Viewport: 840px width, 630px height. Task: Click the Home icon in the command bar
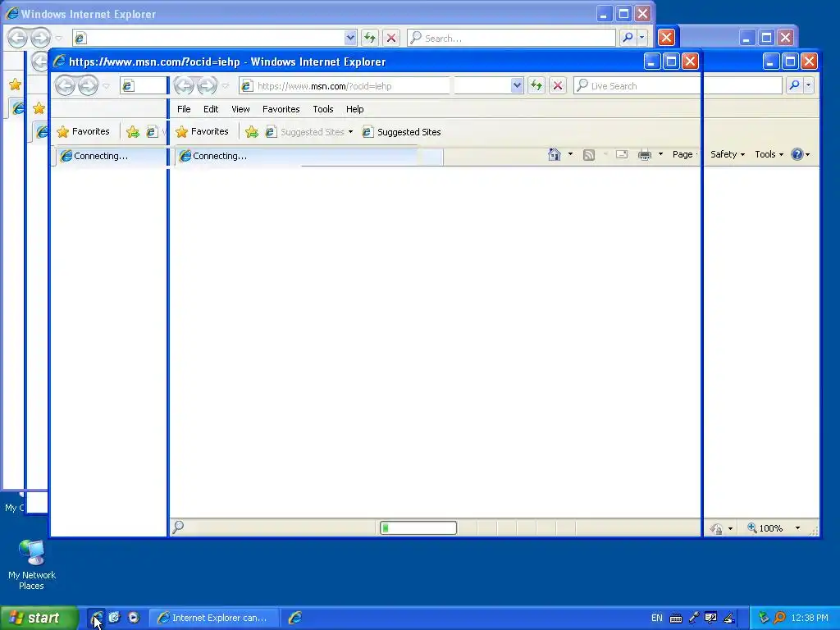554,155
